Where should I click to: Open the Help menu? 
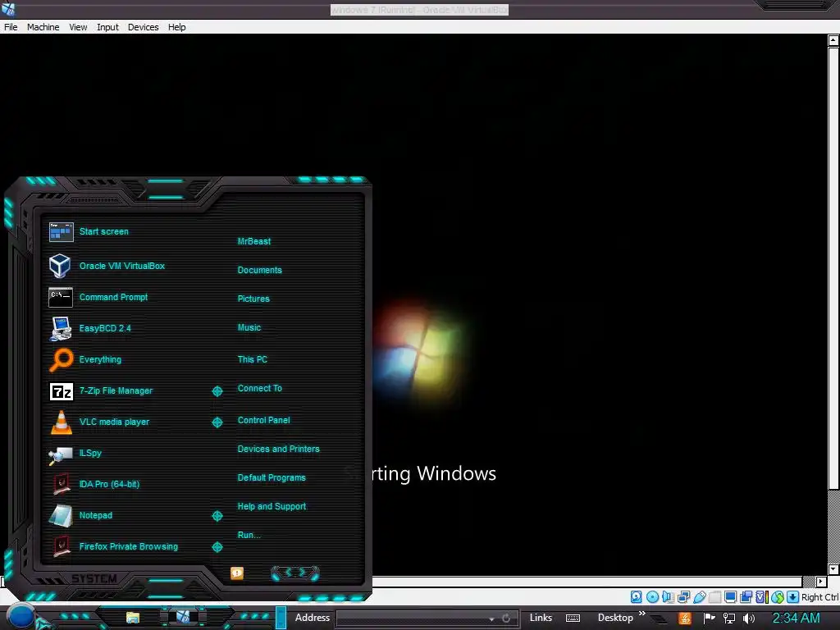(177, 27)
